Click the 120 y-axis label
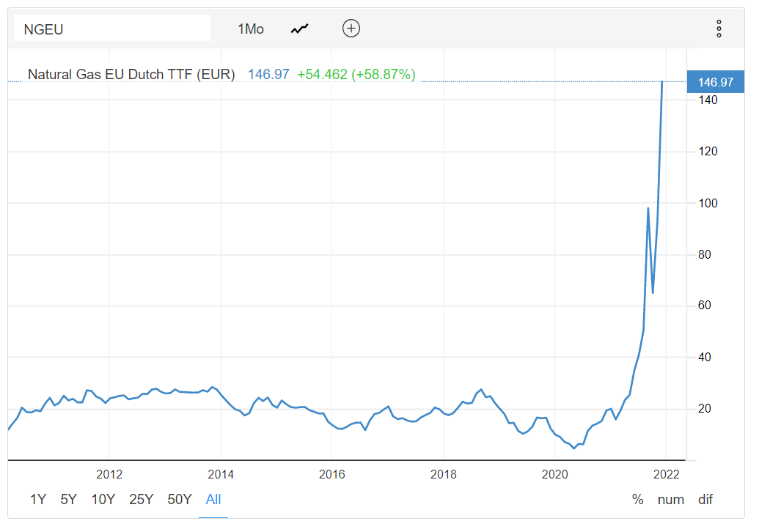 (708, 151)
